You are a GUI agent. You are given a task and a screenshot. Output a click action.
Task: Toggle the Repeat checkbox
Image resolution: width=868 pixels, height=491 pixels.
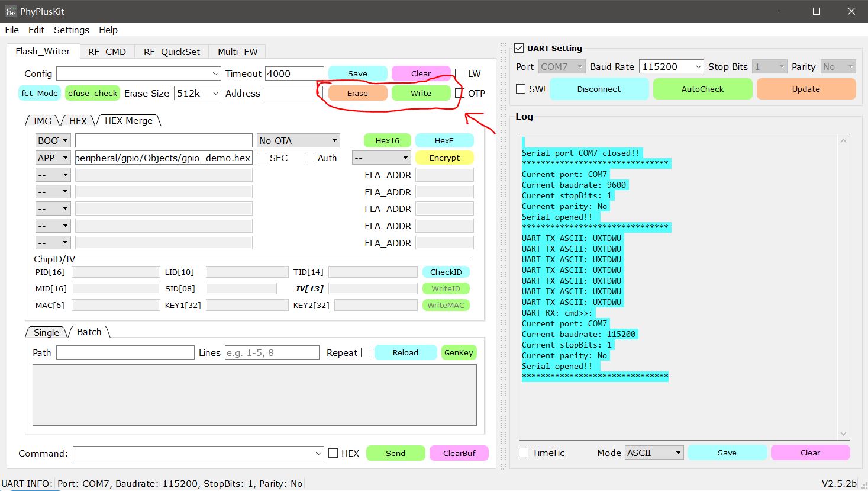366,352
